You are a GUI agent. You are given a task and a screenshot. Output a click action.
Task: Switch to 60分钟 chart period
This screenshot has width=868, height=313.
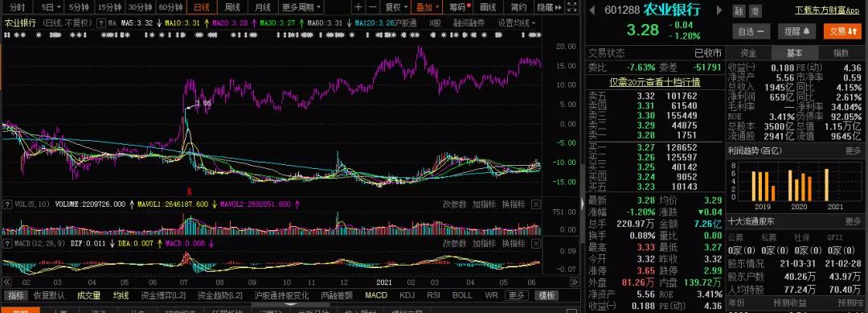(x=170, y=7)
